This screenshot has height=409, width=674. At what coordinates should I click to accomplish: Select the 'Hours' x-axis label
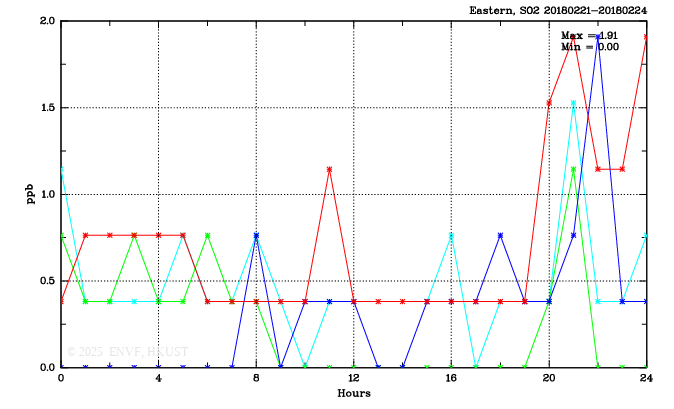(353, 393)
